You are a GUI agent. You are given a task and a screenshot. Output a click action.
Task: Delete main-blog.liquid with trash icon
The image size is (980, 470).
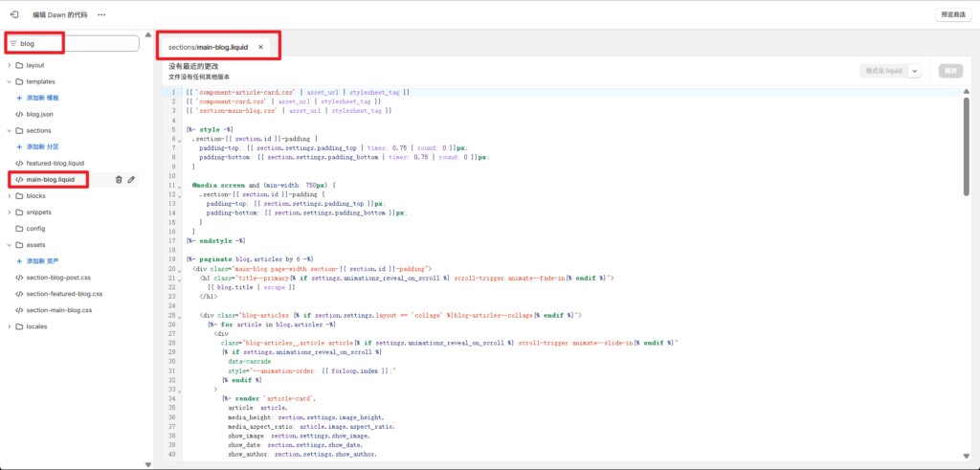pyautogui.click(x=119, y=179)
